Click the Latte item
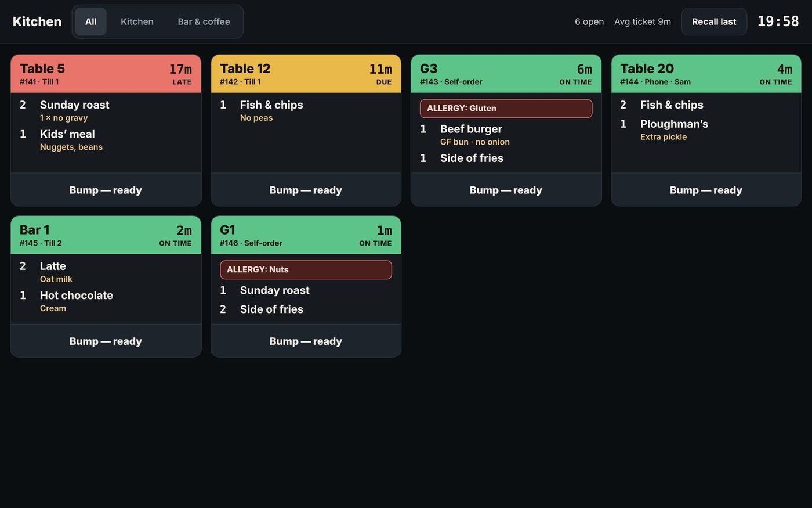 tap(53, 266)
